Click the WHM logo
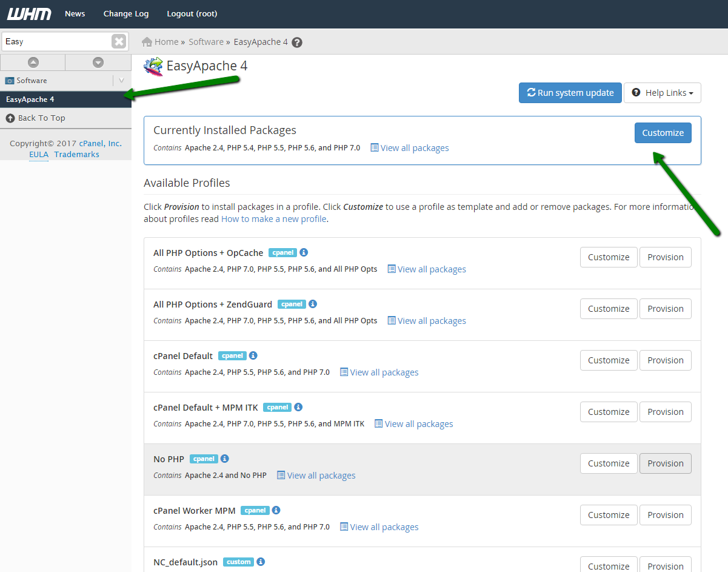 [x=29, y=14]
